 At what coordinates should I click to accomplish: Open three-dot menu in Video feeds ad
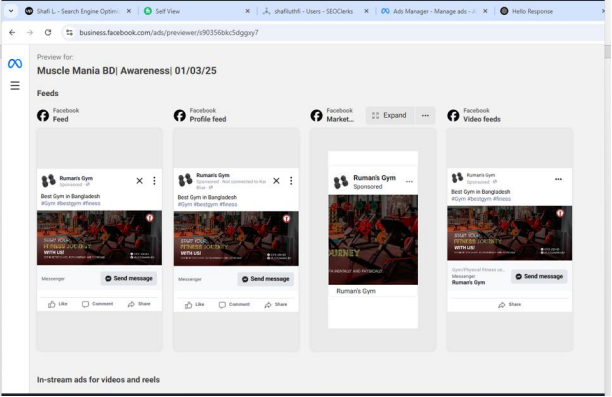(559, 179)
